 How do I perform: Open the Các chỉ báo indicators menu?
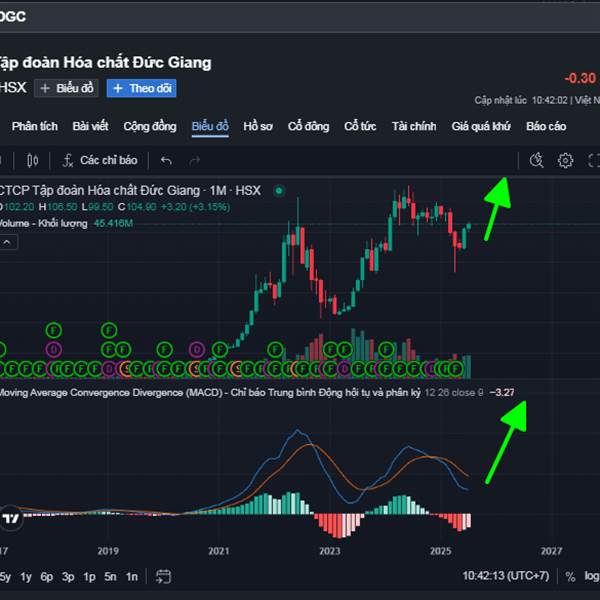[x=100, y=160]
